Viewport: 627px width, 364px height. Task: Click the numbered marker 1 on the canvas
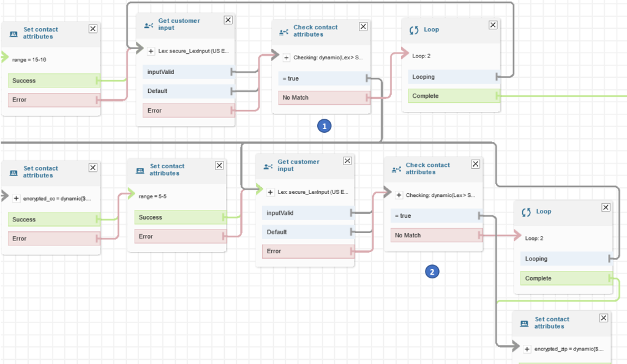point(325,125)
